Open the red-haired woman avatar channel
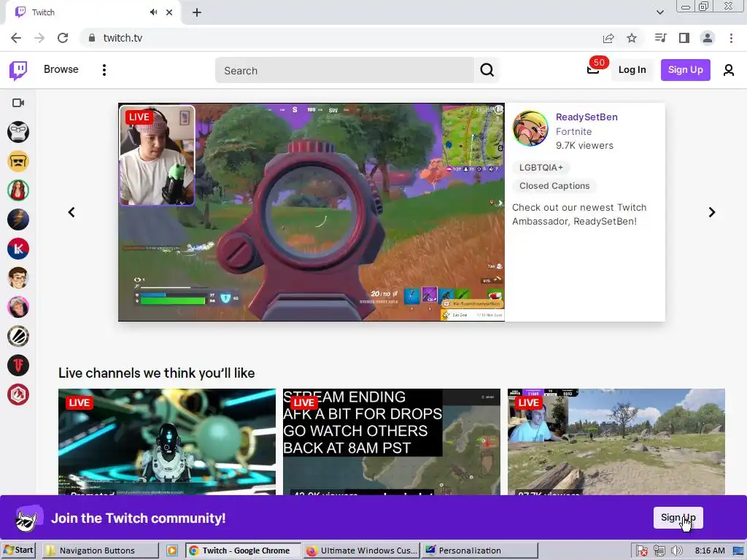Screen dimensions: 747x560 point(18,190)
